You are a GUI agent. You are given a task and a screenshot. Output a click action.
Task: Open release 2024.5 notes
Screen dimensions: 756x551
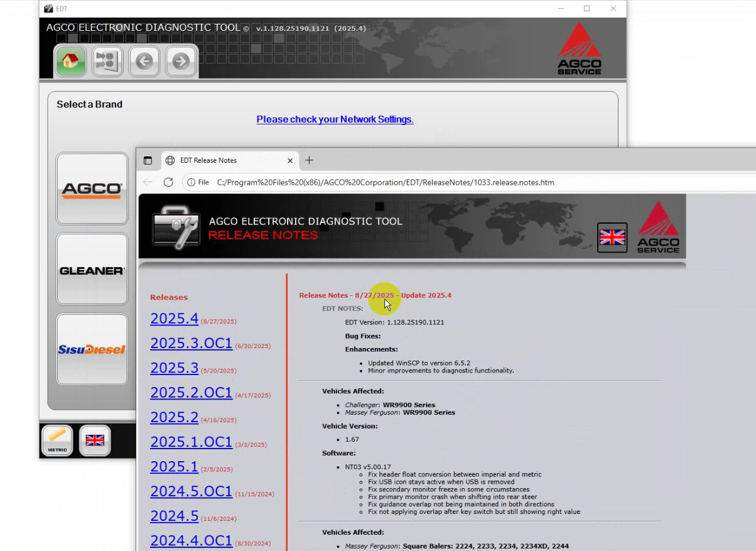(174, 516)
